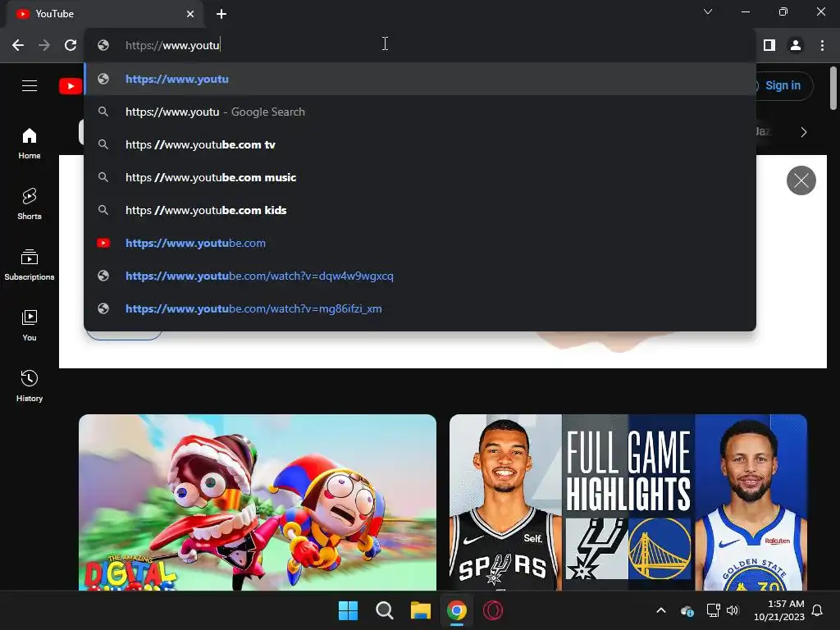Pick the 'youtube.com tv' search suggestion
Screen dimensions: 840x630
point(420,144)
